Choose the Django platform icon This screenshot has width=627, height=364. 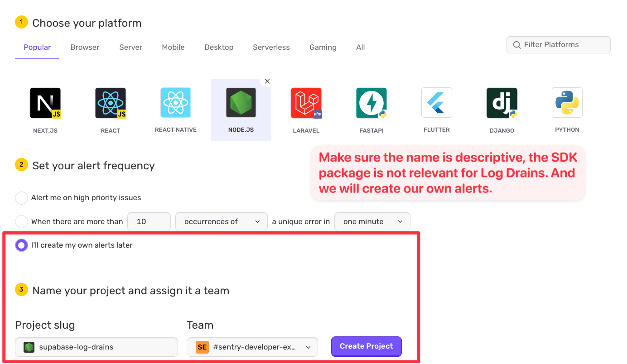point(502,103)
